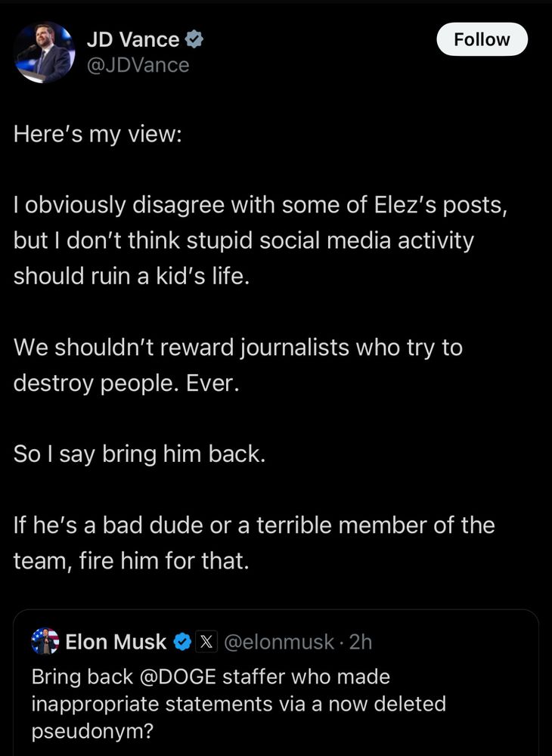Click Elon Musk's small avatar in the quote
Screen dimensions: 552x756
[x=45, y=642]
